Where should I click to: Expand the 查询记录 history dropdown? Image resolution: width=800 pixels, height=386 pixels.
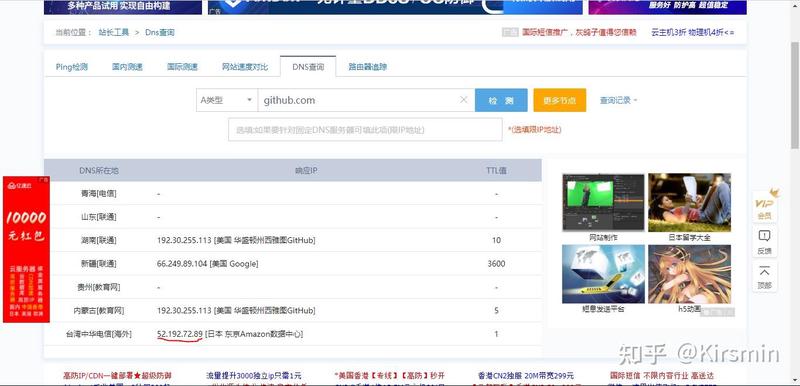(x=618, y=100)
